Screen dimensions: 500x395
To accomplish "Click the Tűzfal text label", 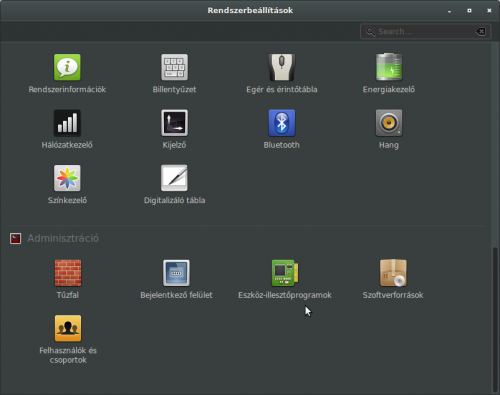I will click(x=68, y=295).
